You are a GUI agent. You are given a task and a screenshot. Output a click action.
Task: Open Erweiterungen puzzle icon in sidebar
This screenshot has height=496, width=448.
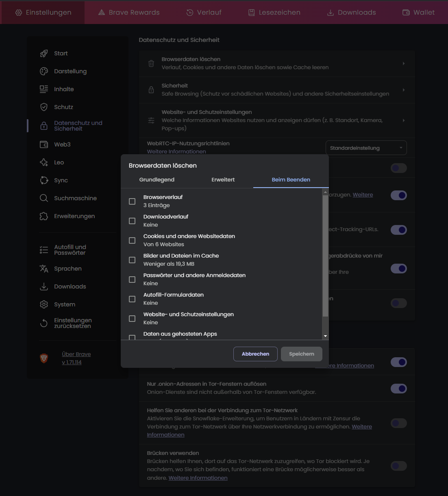pos(44,216)
